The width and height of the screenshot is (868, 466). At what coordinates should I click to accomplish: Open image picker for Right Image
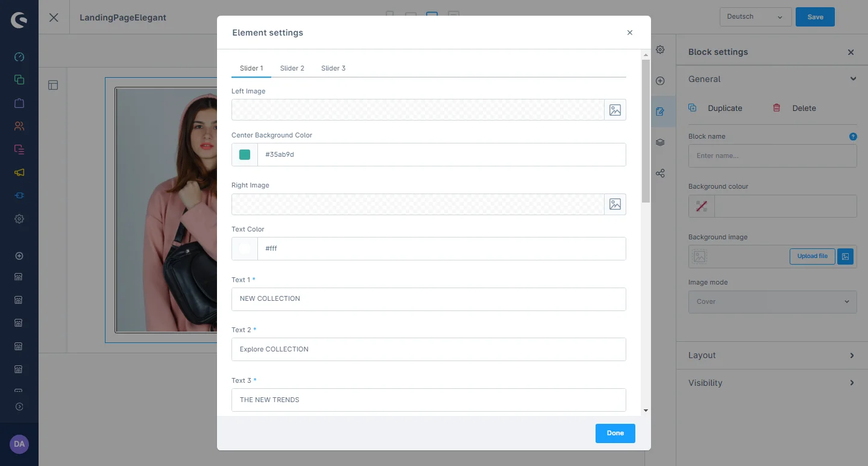(615, 204)
